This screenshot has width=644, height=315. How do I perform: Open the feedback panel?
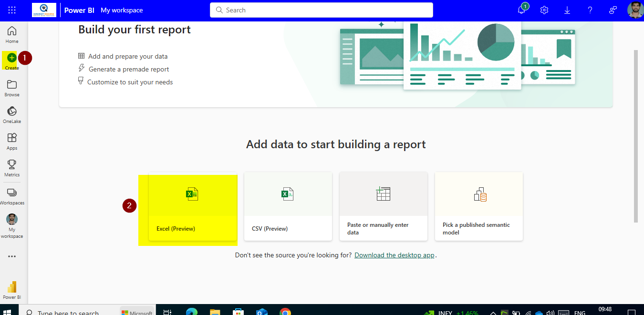tap(613, 10)
